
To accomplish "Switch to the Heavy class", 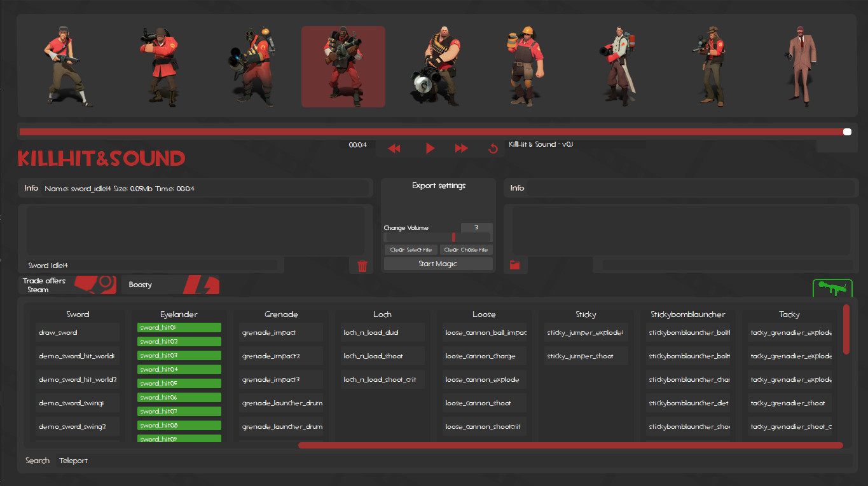I will pos(435,66).
